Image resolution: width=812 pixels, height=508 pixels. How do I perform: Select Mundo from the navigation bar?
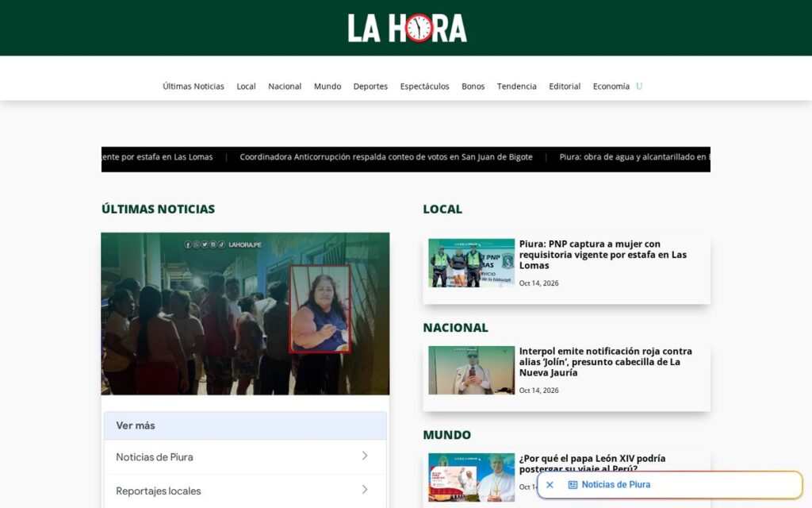pos(327,86)
